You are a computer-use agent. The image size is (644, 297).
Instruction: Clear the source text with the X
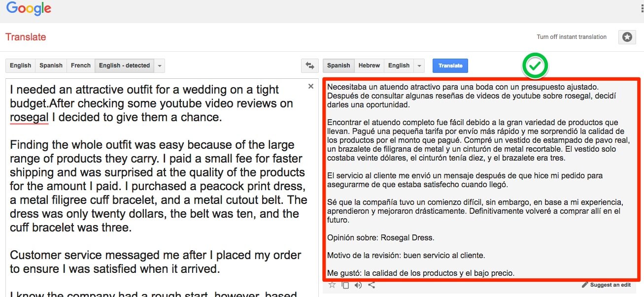[x=310, y=86]
